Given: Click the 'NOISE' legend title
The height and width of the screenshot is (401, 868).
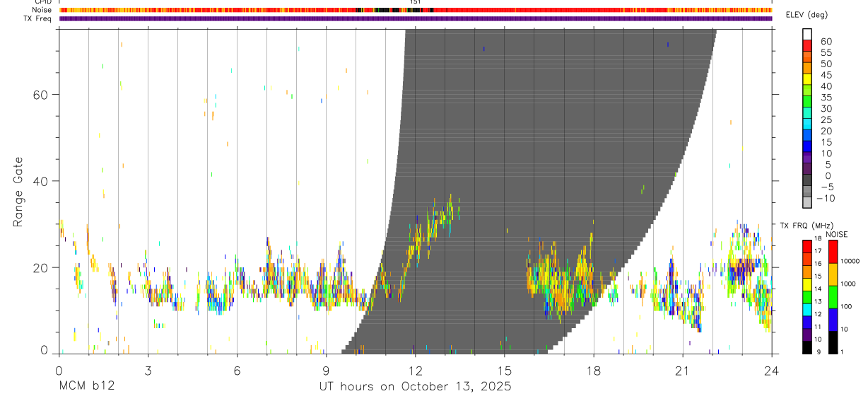Looking at the screenshot, I should pyautogui.click(x=837, y=234).
